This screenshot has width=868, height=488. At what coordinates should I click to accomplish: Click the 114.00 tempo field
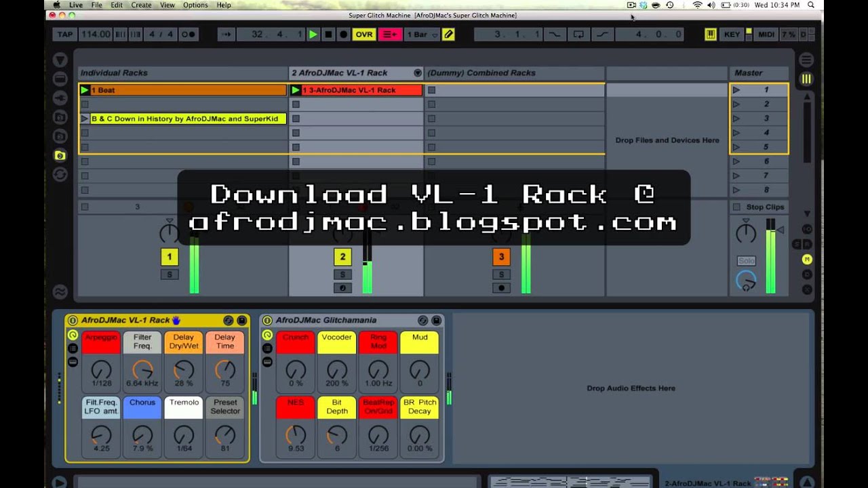tap(95, 35)
